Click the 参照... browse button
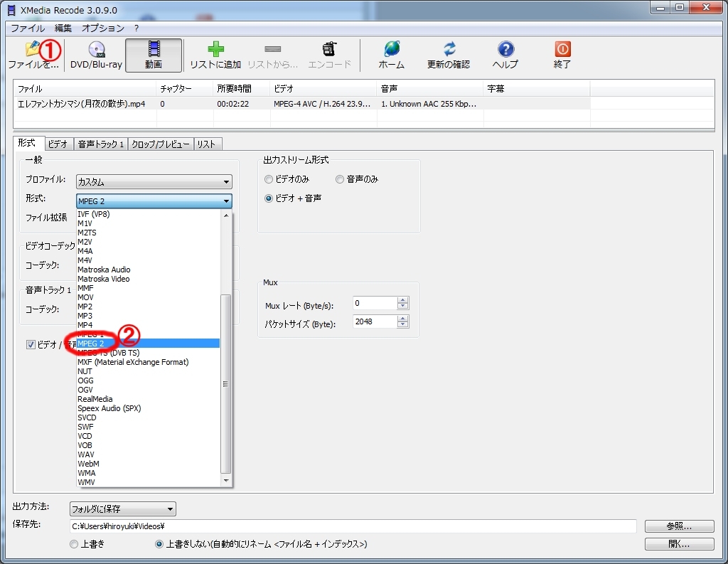The image size is (728, 564). pyautogui.click(x=679, y=526)
